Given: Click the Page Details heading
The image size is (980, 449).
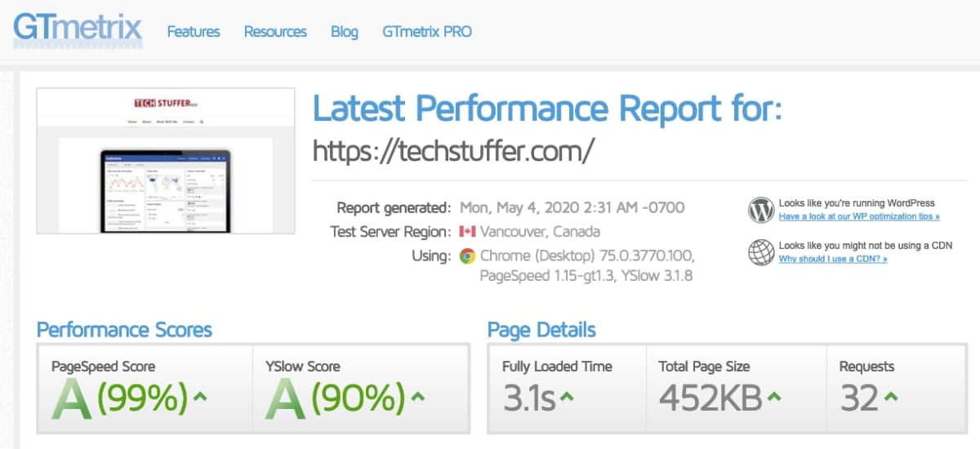Looking at the screenshot, I should [x=541, y=330].
